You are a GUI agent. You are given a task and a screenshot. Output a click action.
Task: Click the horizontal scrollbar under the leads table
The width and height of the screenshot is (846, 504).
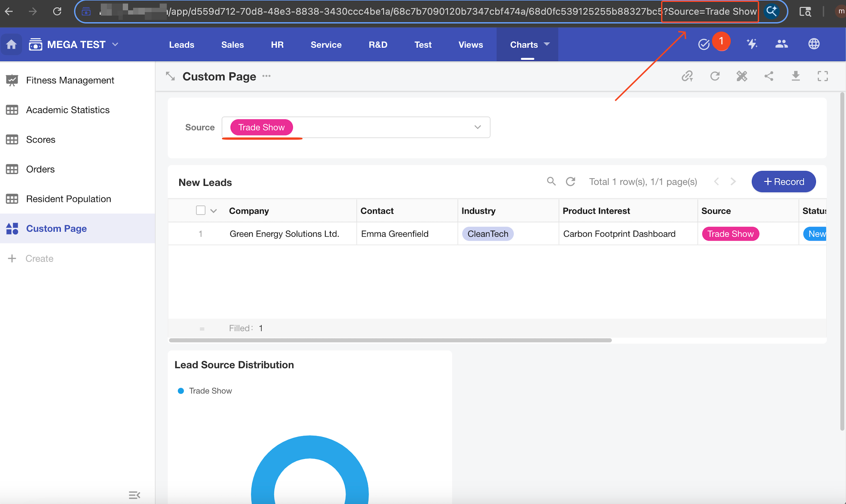(390, 340)
